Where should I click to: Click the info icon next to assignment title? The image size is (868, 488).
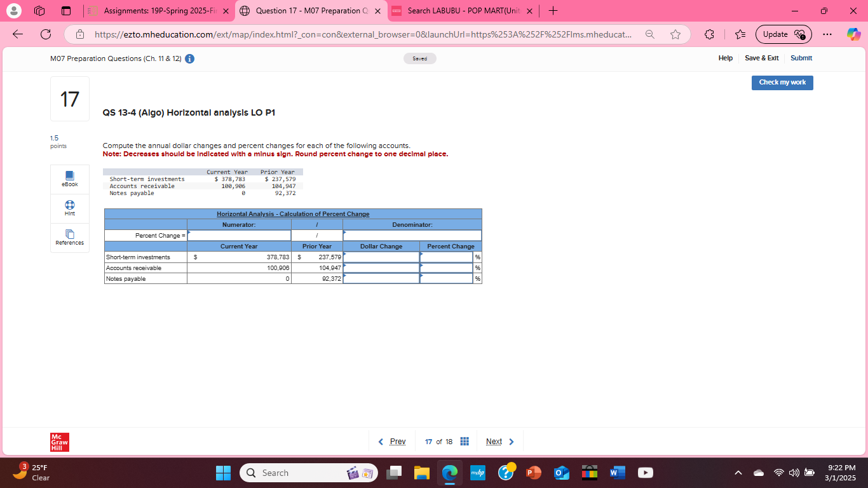click(189, 58)
